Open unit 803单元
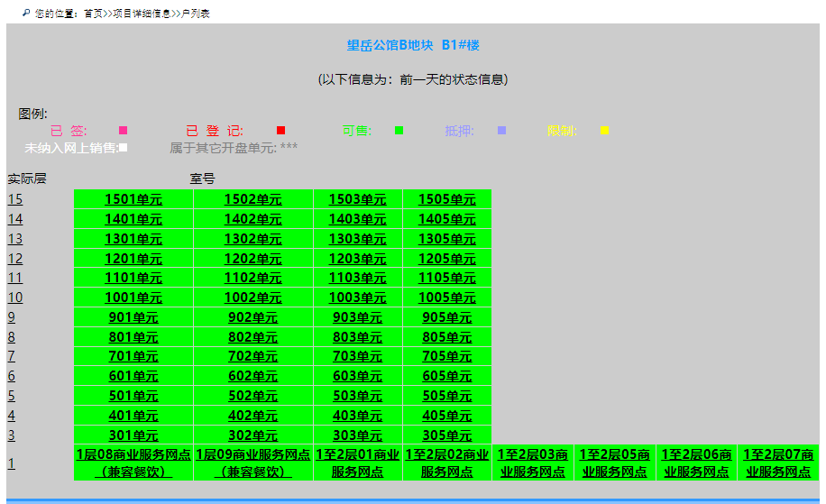This screenshot has height=504, width=826. 358,337
